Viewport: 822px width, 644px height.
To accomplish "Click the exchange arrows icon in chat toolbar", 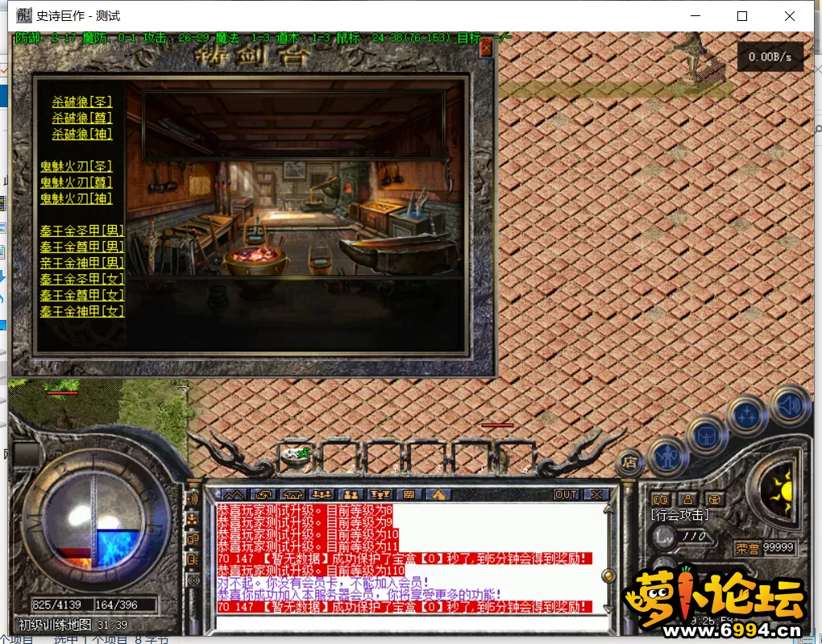I will pos(264,495).
